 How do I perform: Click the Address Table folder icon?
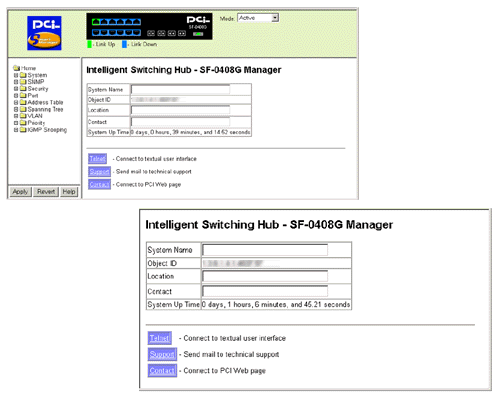coord(23,102)
